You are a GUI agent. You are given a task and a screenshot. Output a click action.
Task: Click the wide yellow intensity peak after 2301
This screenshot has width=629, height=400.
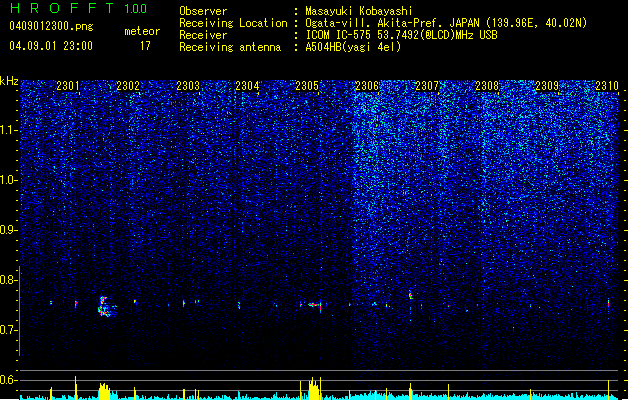[104, 391]
